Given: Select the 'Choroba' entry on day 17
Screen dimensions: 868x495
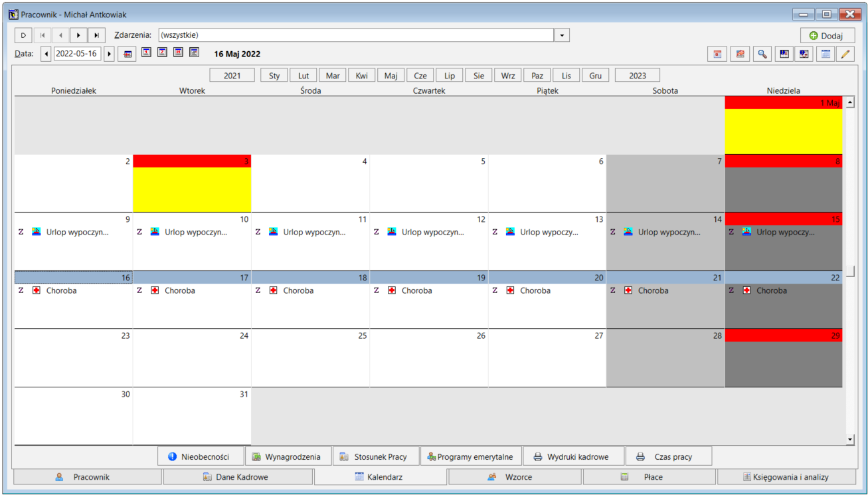Looking at the screenshot, I should click(x=180, y=290).
